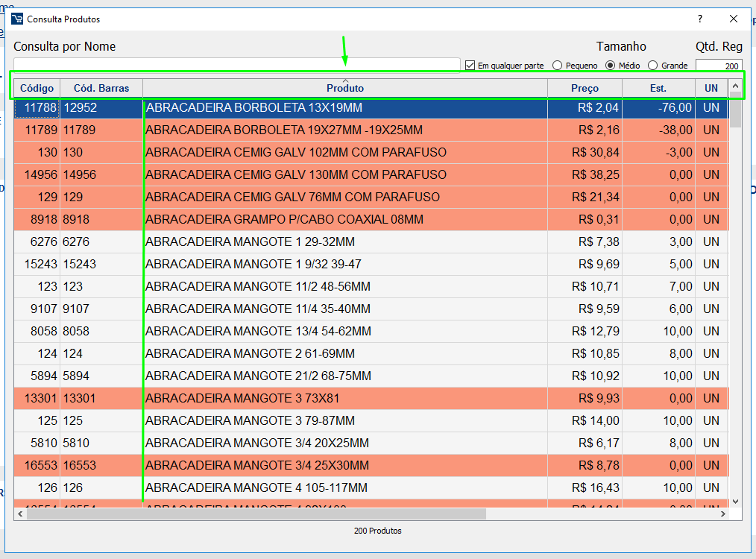
Task: Focus the Consulta por Nome search field
Action: coord(237,64)
